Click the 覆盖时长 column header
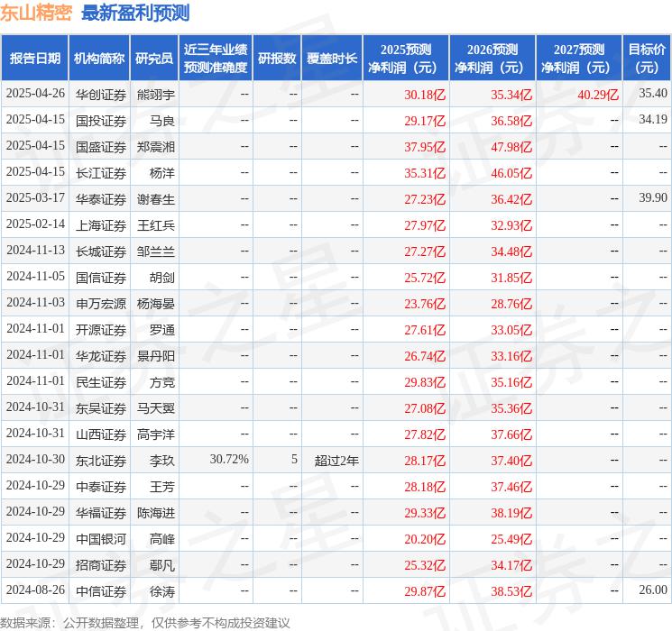Viewport: 672px width, 631px height. click(332, 59)
